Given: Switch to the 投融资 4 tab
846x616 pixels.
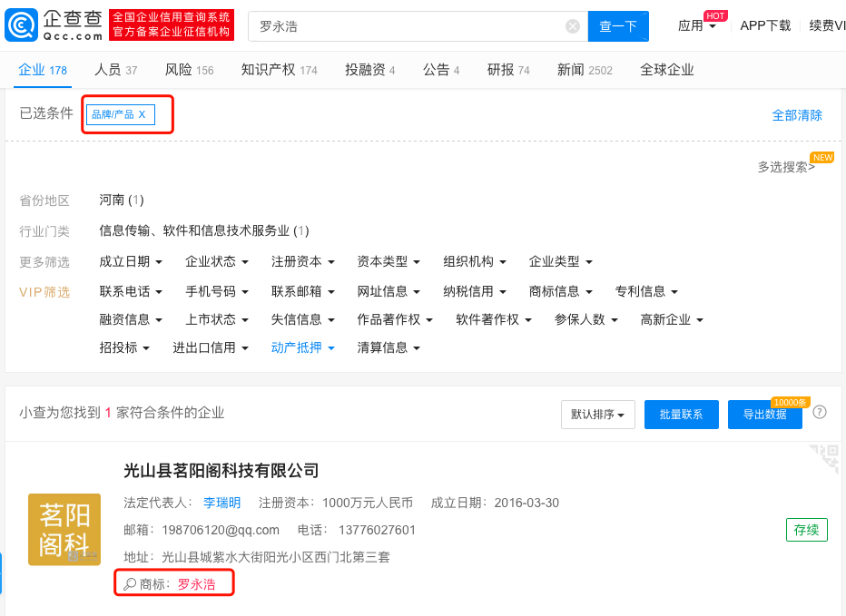Looking at the screenshot, I should coord(370,70).
